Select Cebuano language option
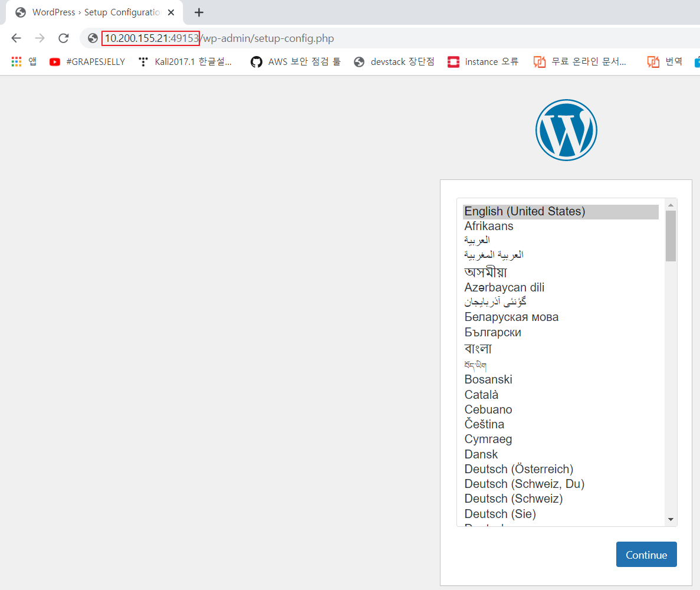 [561, 409]
